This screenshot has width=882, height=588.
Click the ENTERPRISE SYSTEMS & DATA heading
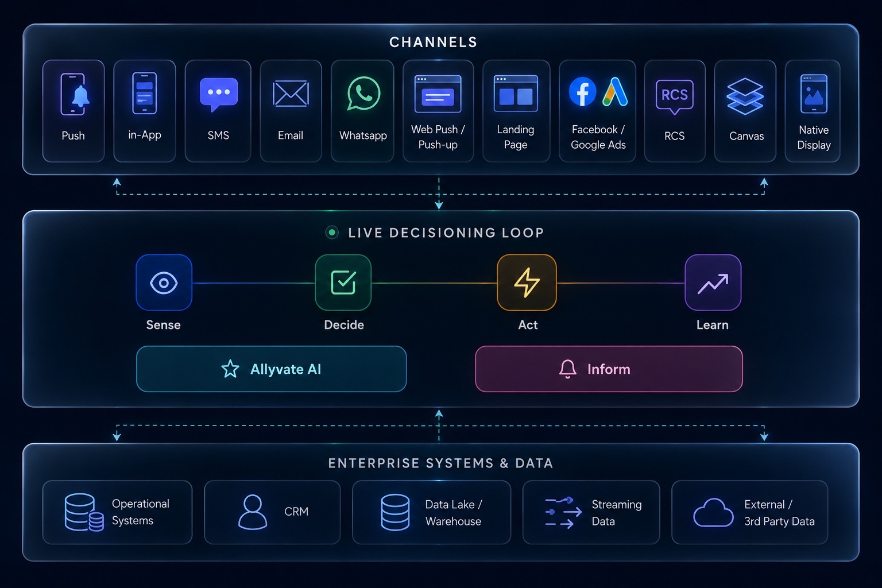click(440, 463)
